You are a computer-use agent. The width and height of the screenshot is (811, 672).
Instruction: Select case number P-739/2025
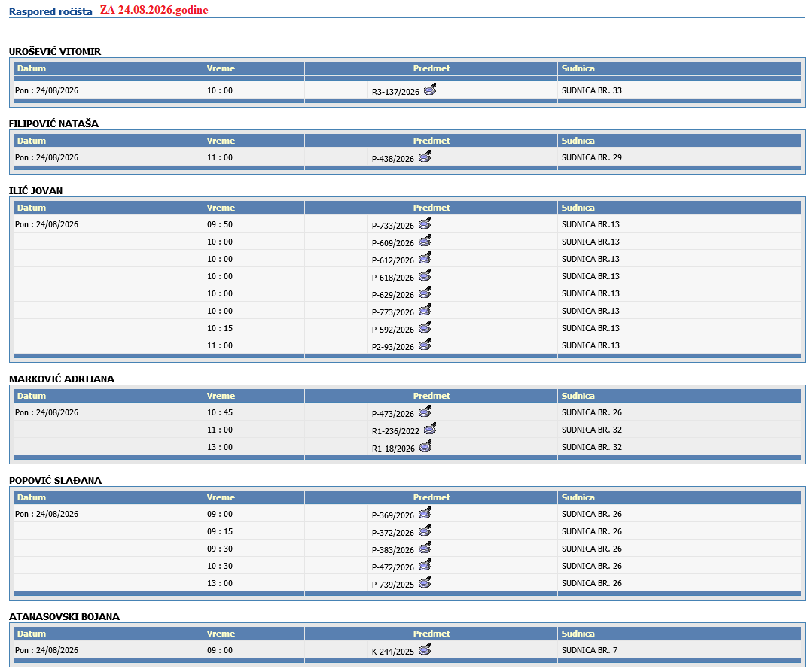pyautogui.click(x=392, y=585)
